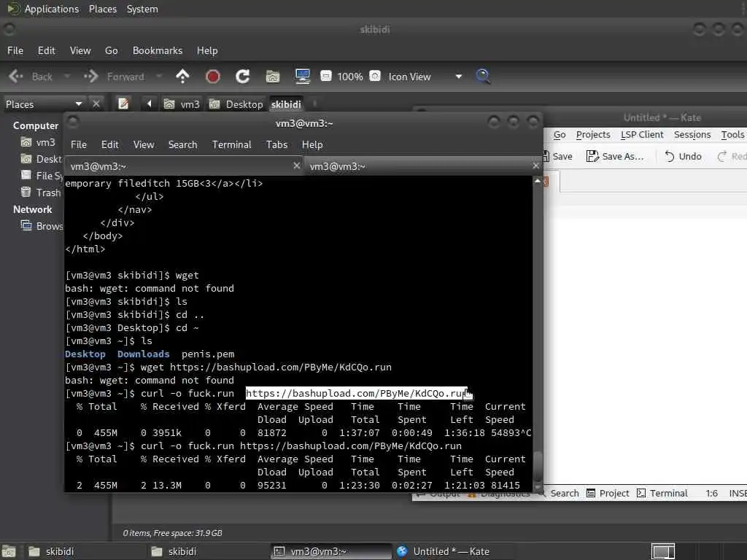
Task: Click the terminal scrollbar up arrow
Action: pos(538,181)
